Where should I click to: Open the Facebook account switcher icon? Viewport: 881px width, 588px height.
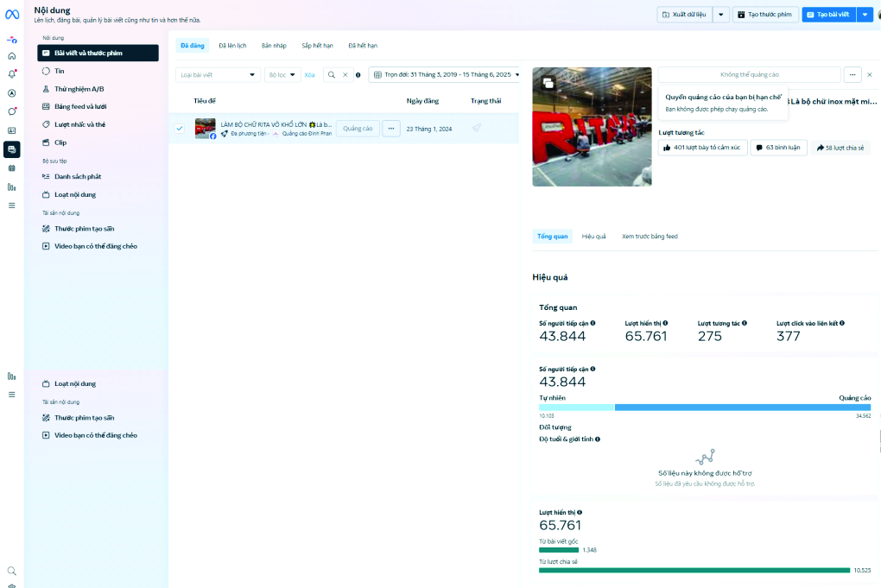pos(12,40)
